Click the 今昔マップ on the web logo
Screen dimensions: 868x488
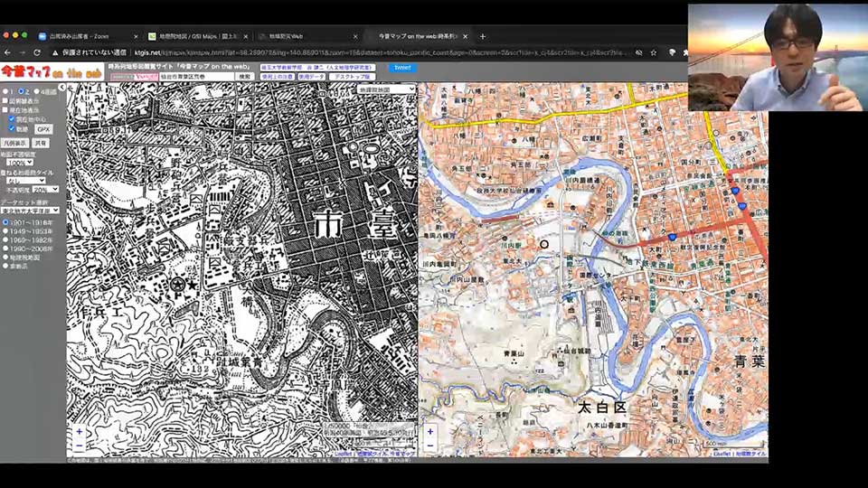point(52,72)
